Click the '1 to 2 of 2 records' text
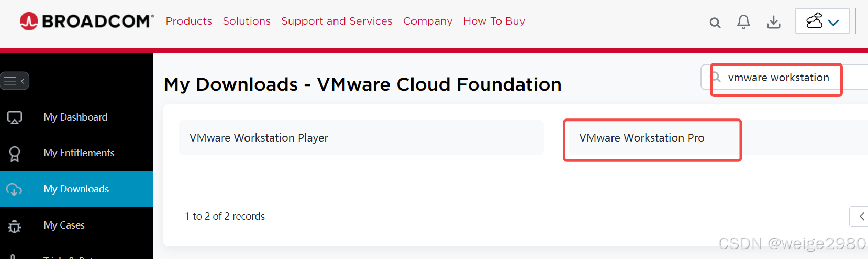Image resolution: width=868 pixels, height=259 pixels. point(225,216)
